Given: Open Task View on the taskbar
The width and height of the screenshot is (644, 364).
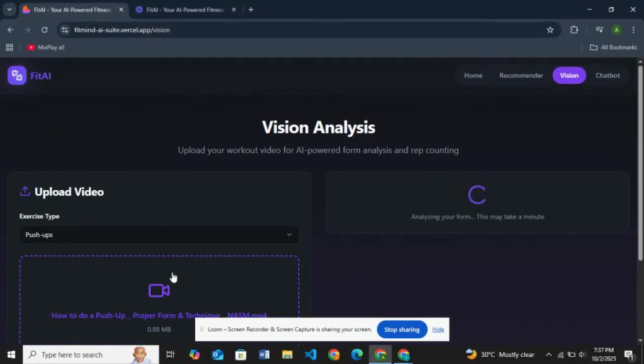Looking at the screenshot, I should point(170,354).
